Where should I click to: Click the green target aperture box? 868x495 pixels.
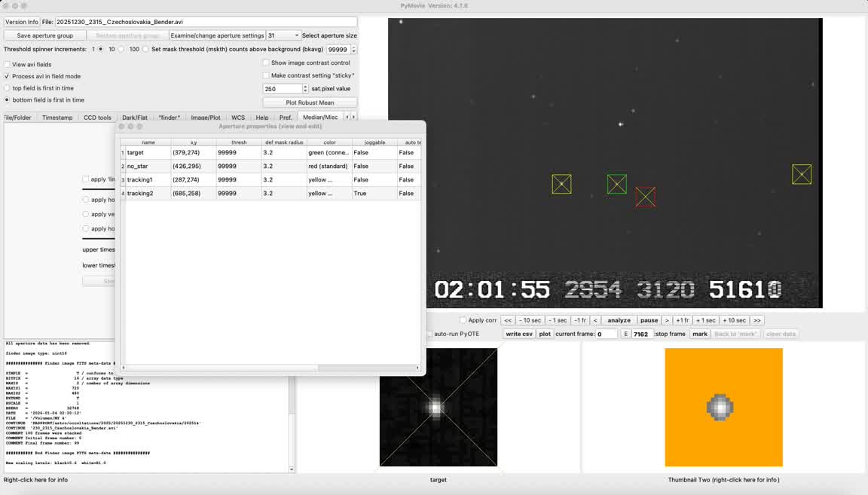[x=616, y=184]
